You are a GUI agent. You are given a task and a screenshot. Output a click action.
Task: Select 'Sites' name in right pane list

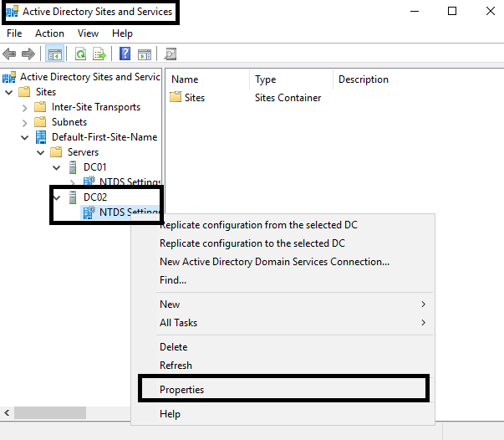point(195,98)
